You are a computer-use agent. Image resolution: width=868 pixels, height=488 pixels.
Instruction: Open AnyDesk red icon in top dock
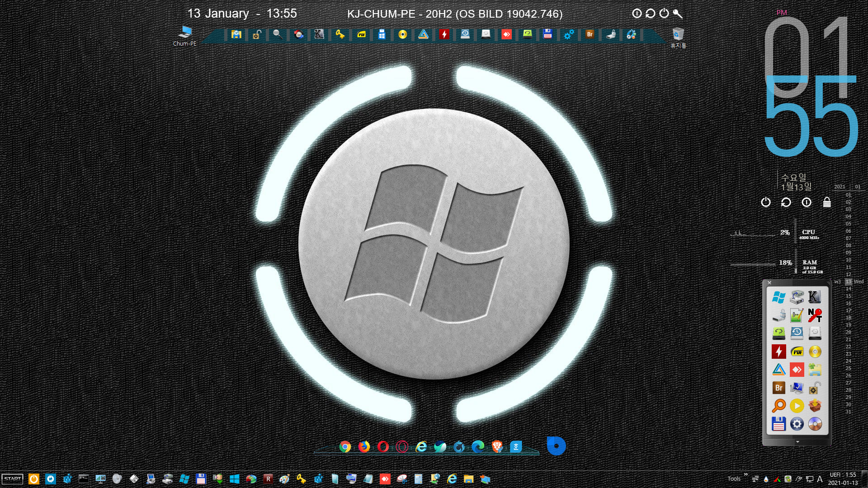tap(506, 34)
